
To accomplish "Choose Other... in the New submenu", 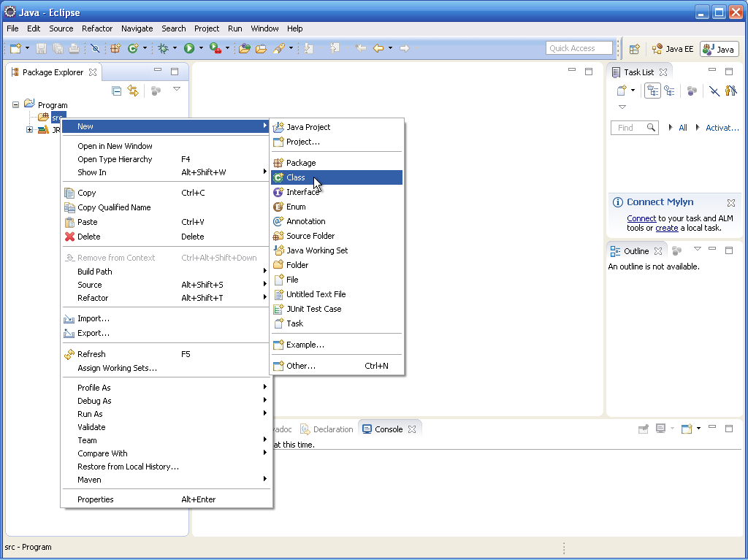I will [337, 366].
